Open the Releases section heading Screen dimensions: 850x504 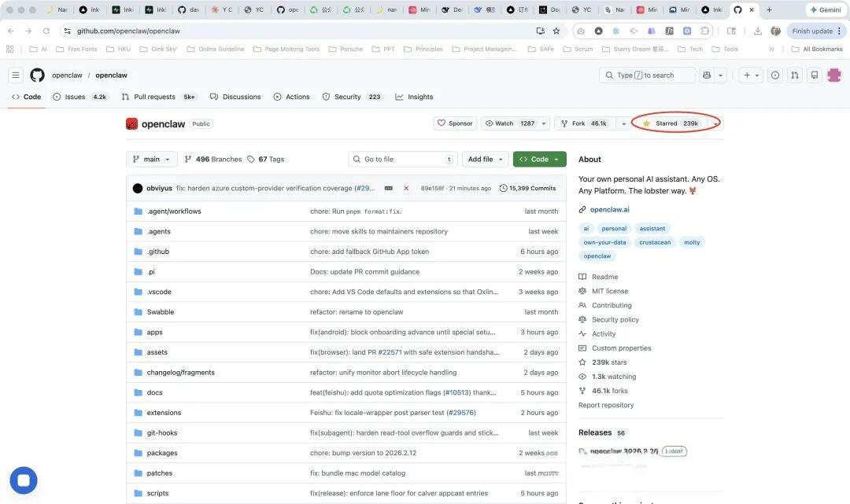(x=595, y=432)
